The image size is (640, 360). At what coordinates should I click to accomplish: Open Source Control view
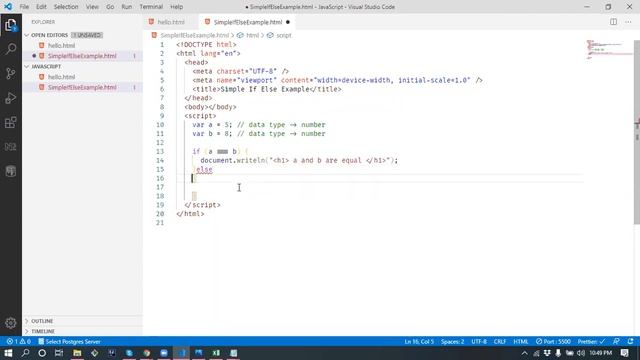point(11,73)
